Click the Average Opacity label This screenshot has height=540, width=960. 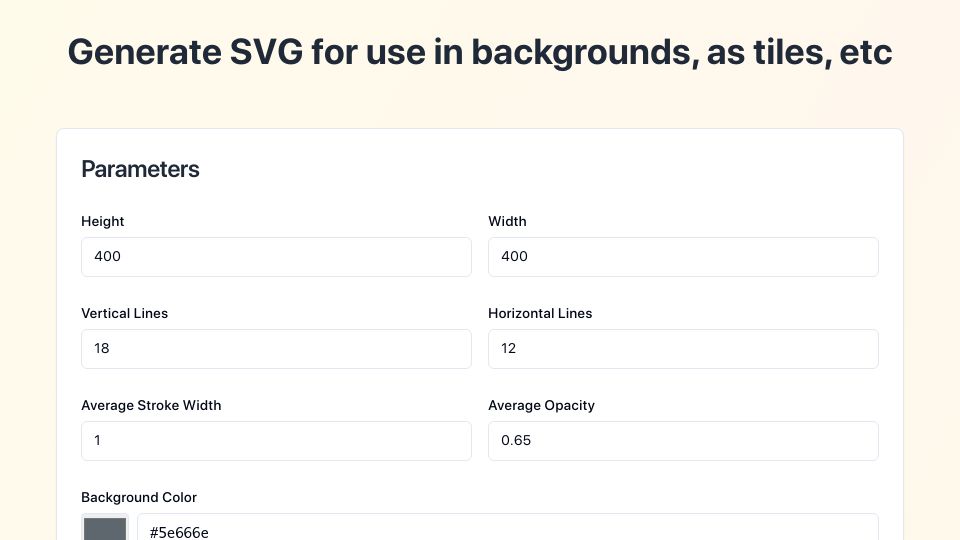coord(542,405)
